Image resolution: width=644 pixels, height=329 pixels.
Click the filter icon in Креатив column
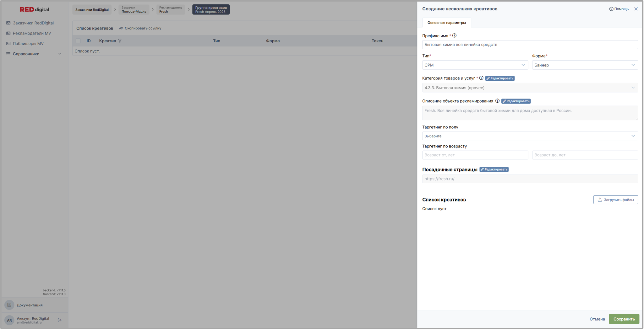(x=120, y=41)
